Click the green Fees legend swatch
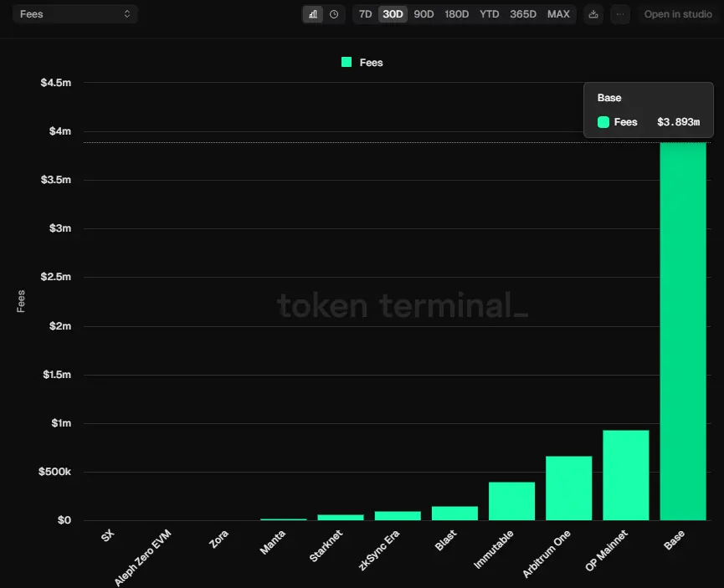724x588 pixels. pos(346,62)
